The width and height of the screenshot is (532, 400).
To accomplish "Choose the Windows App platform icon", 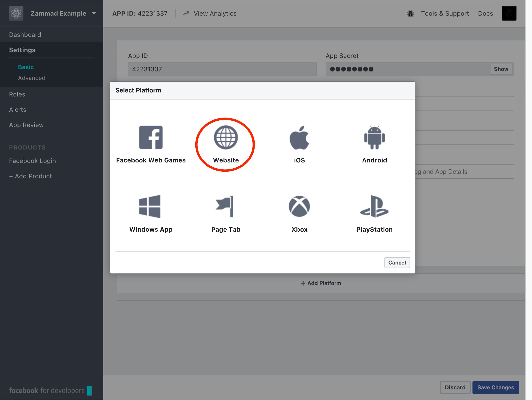I will 150,207.
